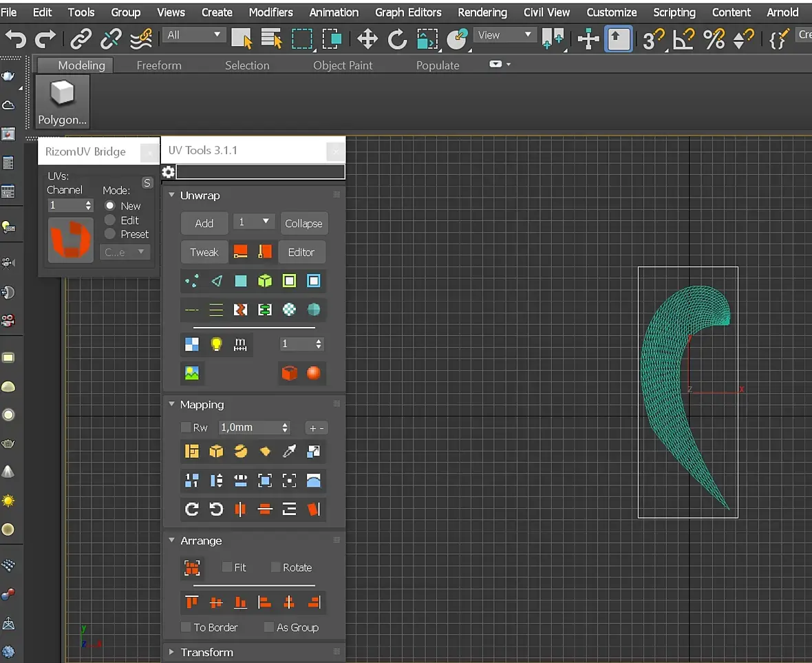Screen dimensions: 812x663
Task: Activate the Rotate tool in toolbar
Action: (x=397, y=39)
